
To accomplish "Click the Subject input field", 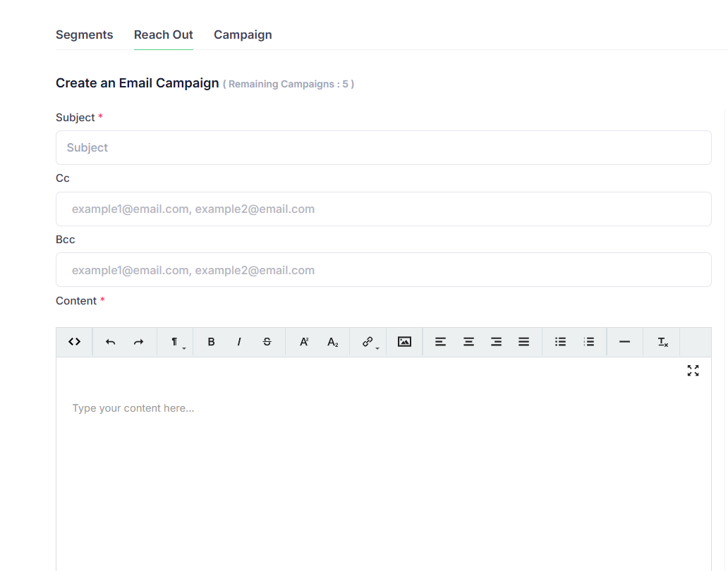I will (x=383, y=147).
